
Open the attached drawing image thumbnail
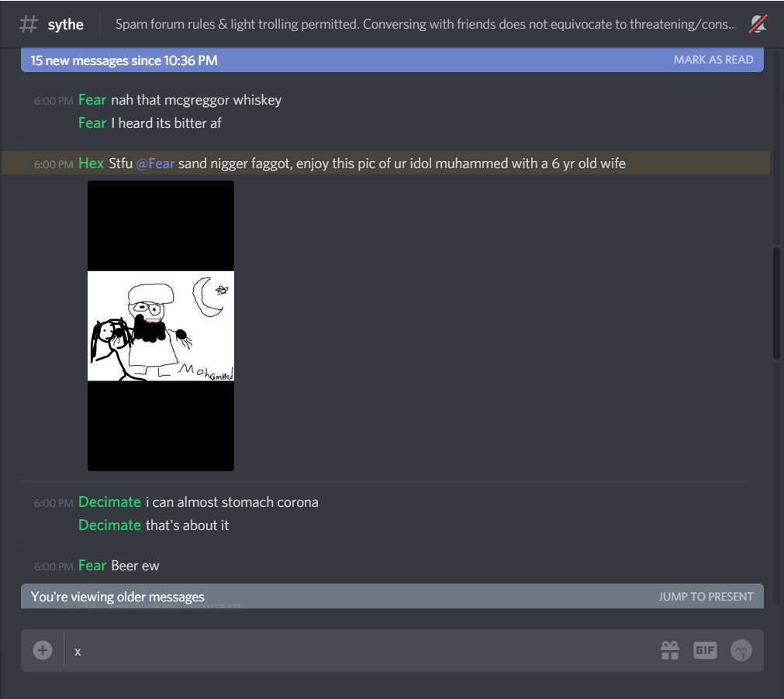point(161,325)
